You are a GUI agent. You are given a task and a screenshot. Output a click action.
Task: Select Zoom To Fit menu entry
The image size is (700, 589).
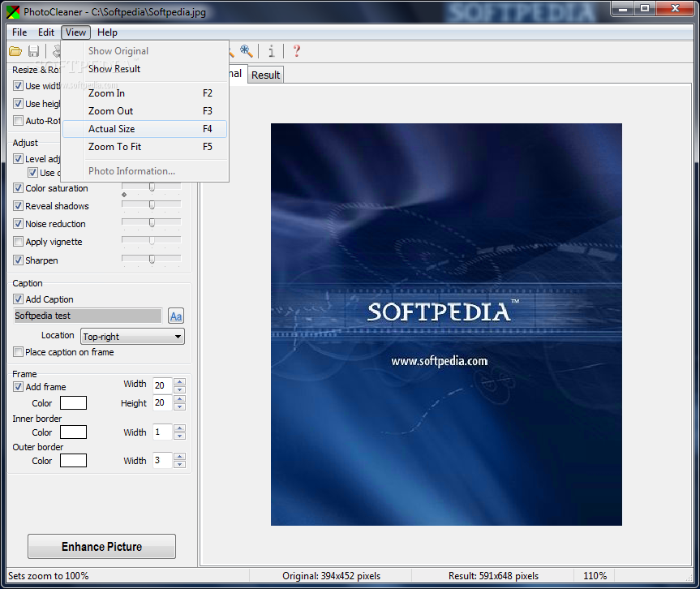point(144,147)
